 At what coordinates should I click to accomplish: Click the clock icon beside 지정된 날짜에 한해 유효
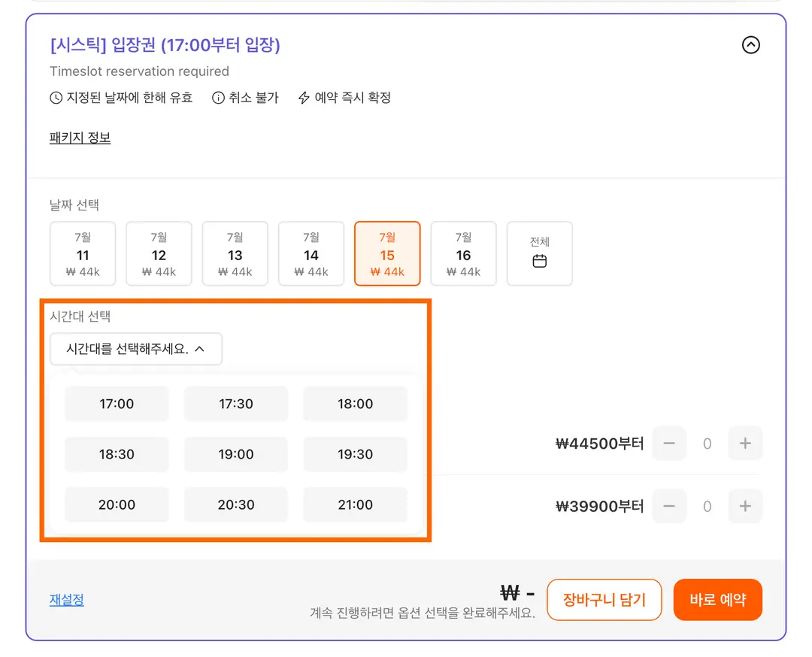point(56,98)
